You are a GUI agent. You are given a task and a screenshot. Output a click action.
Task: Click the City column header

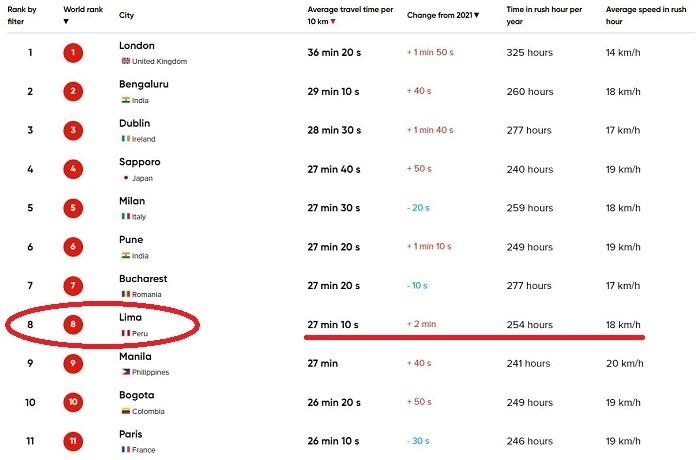click(x=127, y=15)
